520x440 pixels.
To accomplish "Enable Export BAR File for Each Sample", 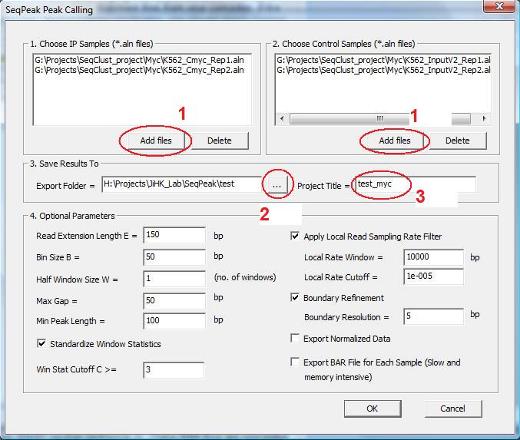I will 295,362.
